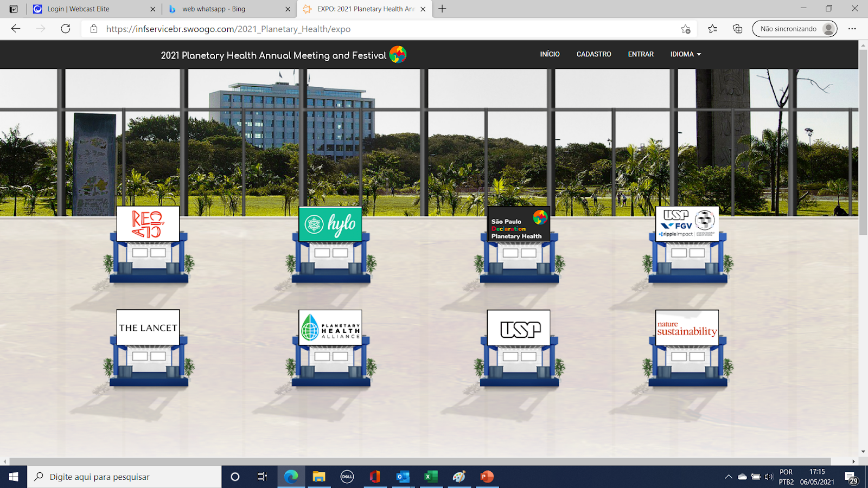This screenshot has width=868, height=488.
Task: Open CADASTRO registration page
Action: point(593,54)
